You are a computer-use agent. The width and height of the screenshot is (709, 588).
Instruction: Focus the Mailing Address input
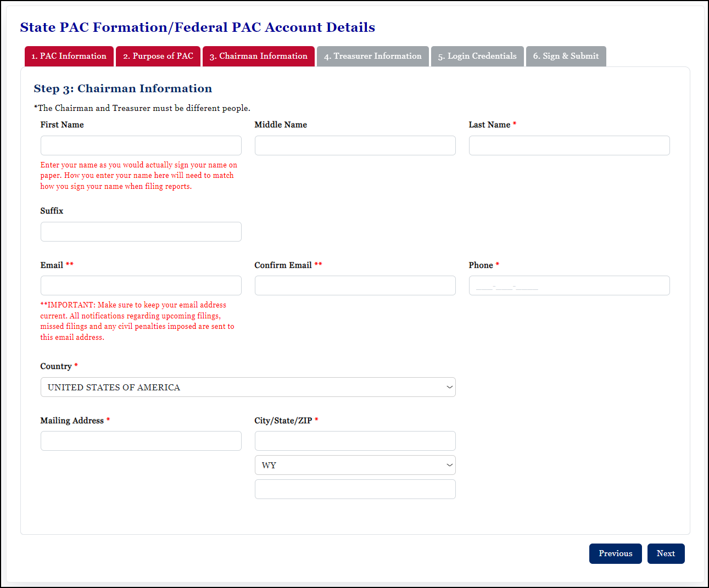point(141,440)
